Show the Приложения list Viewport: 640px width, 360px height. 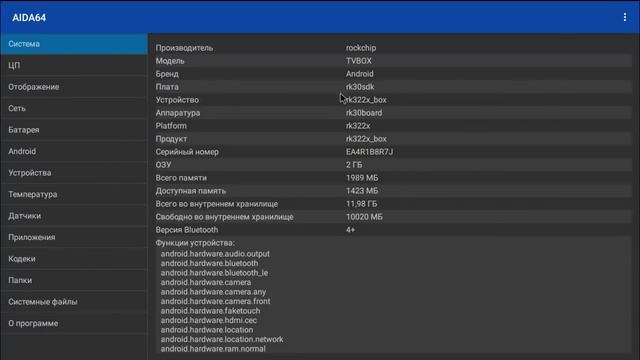tap(74, 238)
